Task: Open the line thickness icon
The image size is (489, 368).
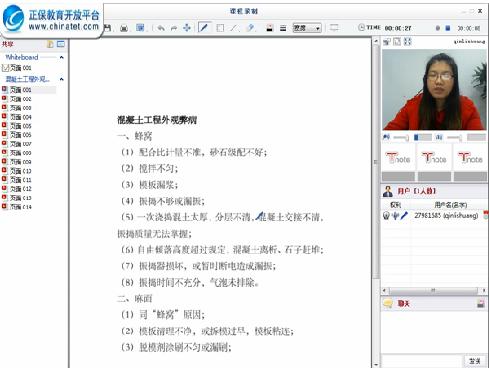Action: click(x=283, y=28)
